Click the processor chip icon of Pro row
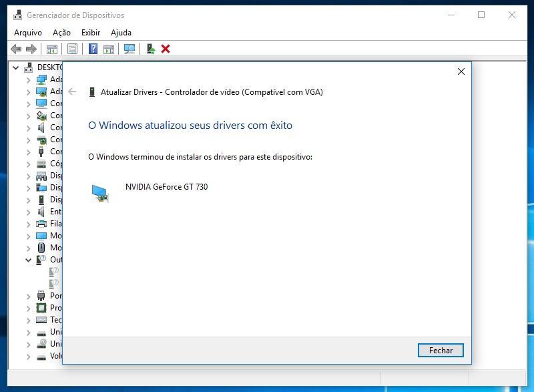The width and height of the screenshot is (534, 392). 41,308
